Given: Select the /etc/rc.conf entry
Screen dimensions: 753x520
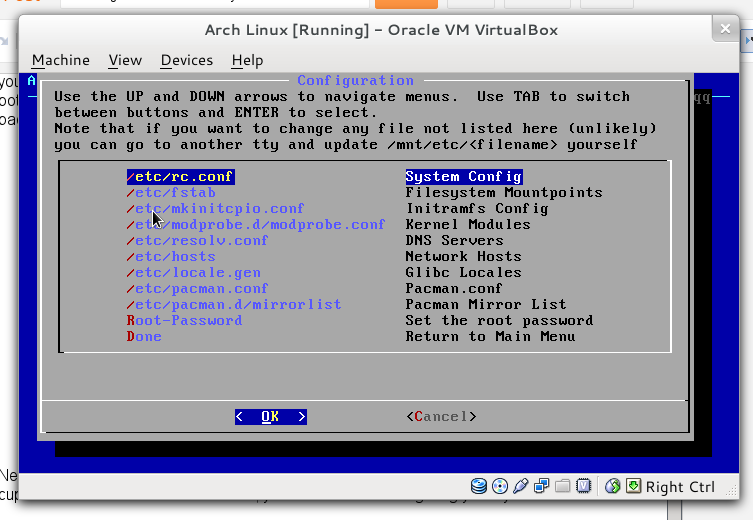Looking at the screenshot, I should pyautogui.click(x=181, y=177).
